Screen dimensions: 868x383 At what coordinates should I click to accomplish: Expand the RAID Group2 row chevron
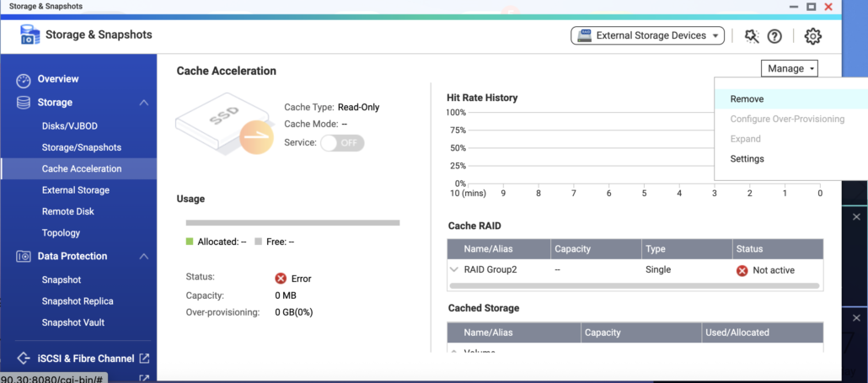coord(454,269)
